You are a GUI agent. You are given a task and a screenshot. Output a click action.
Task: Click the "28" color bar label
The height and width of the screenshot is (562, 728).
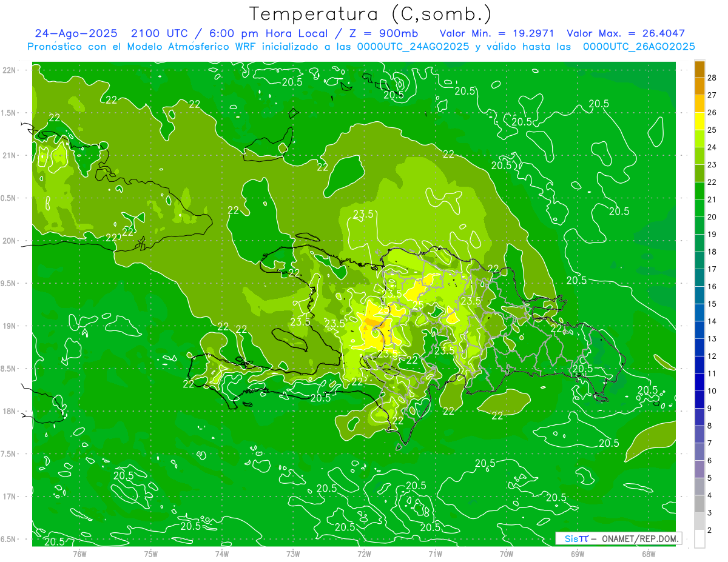(712, 78)
